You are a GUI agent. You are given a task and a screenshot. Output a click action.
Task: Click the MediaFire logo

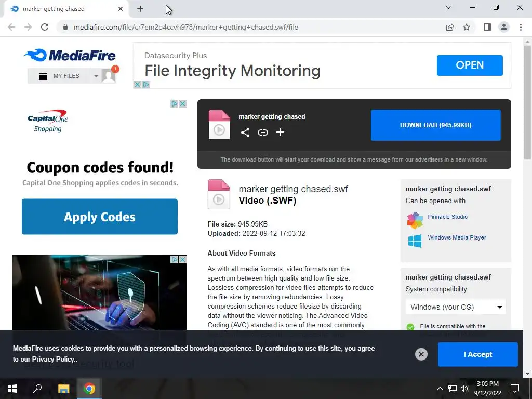pos(70,55)
